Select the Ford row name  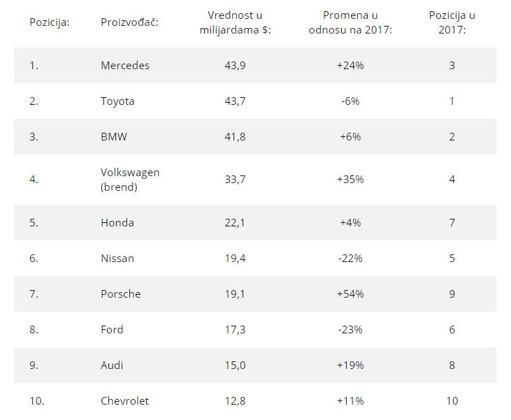pyautogui.click(x=112, y=330)
